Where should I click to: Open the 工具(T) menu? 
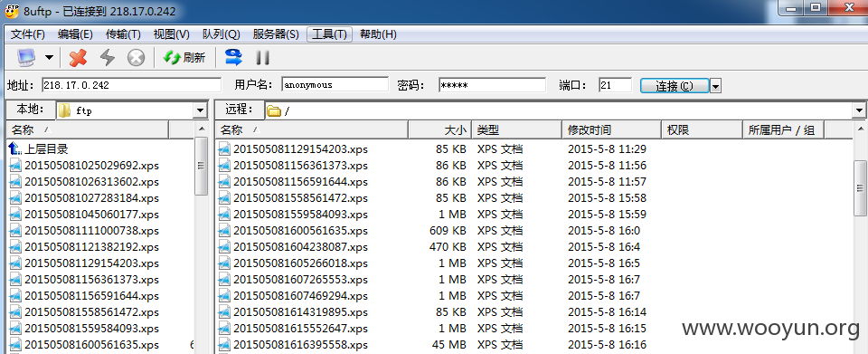point(329,34)
